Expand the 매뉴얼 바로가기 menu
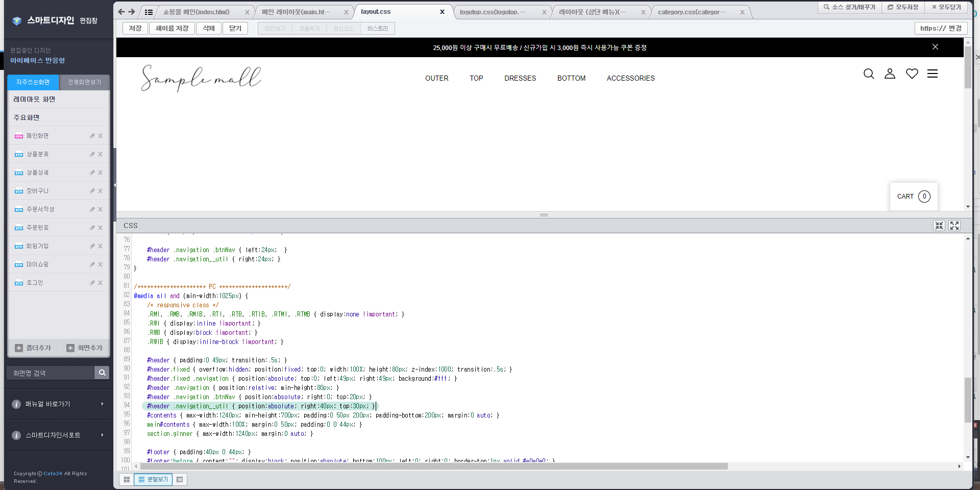Viewport: 980px width, 490px height. point(59,404)
